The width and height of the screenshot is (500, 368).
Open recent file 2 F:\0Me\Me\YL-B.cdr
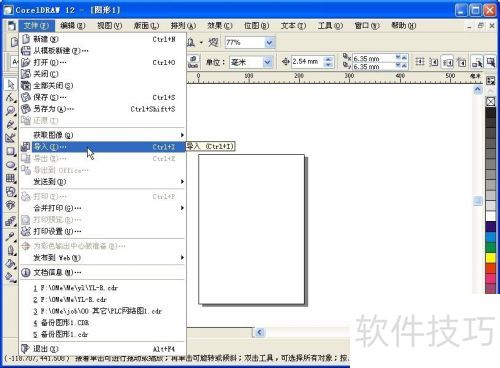tap(103, 300)
